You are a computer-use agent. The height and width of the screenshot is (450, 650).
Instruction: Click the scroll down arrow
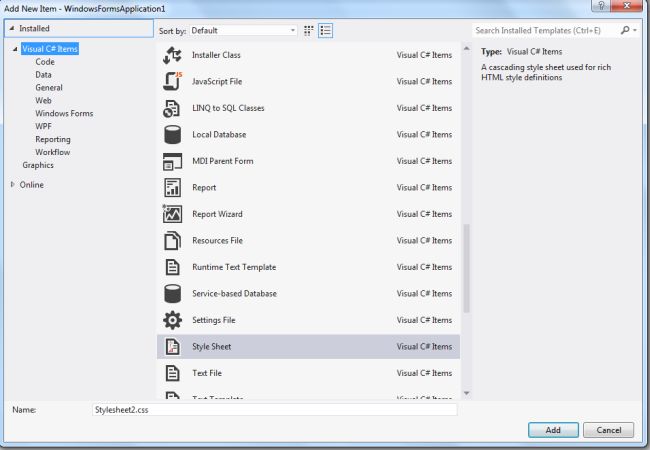(466, 393)
